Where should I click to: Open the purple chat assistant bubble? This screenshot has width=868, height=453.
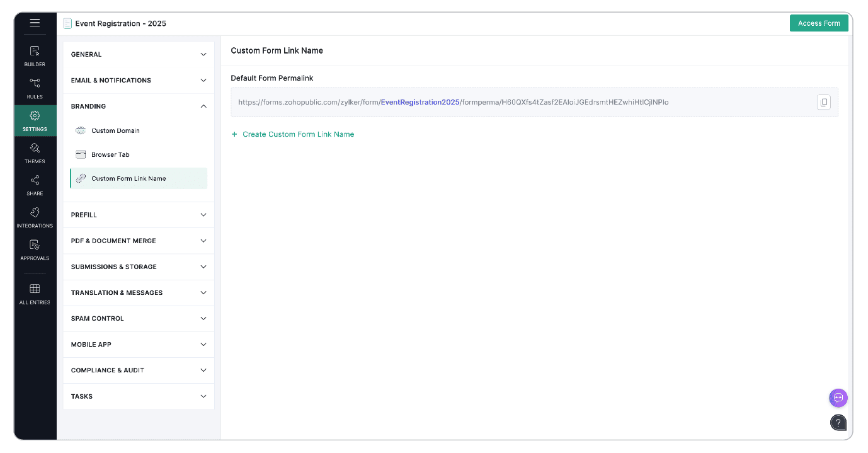[838, 398]
